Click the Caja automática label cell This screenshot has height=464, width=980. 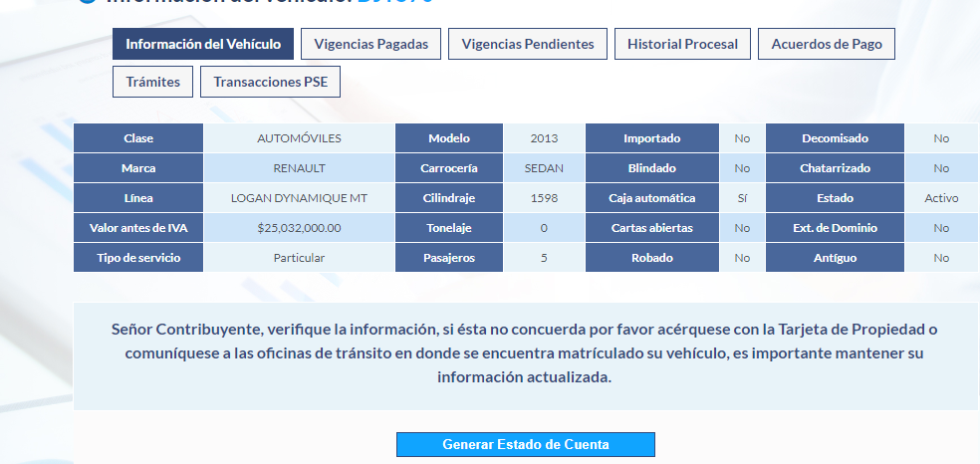tap(652, 198)
